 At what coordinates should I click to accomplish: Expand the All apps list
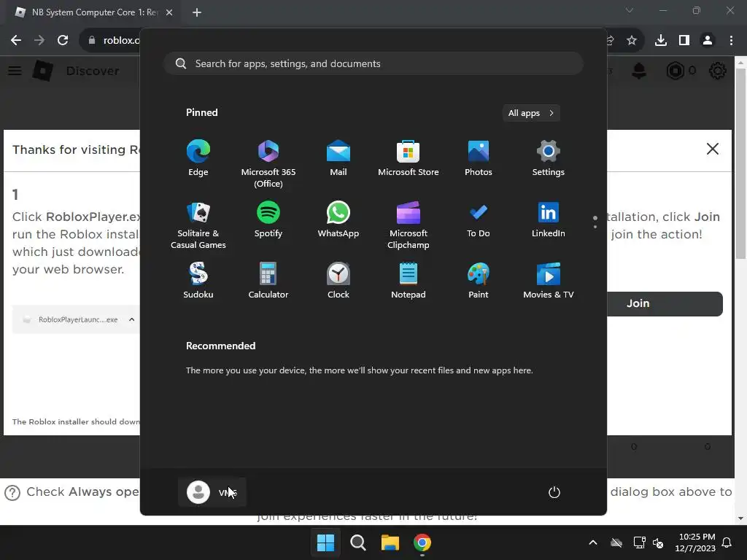pos(531,113)
